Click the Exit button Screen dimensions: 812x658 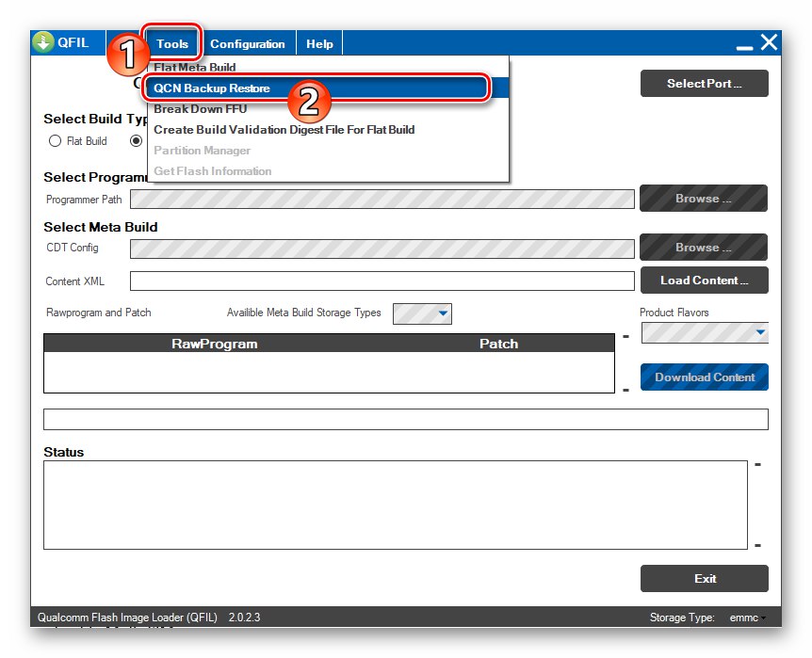click(x=705, y=578)
